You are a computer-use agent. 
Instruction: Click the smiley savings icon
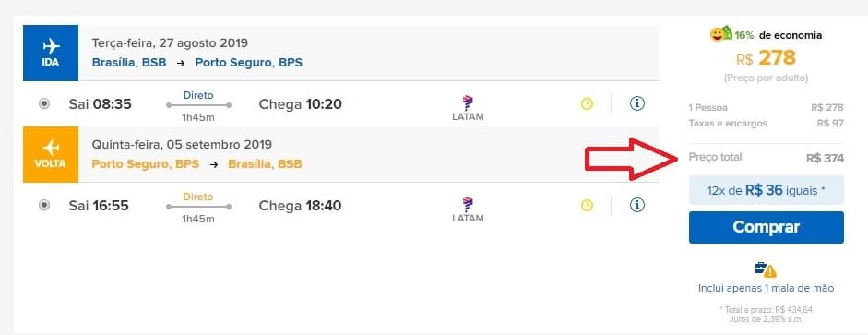[x=721, y=34]
